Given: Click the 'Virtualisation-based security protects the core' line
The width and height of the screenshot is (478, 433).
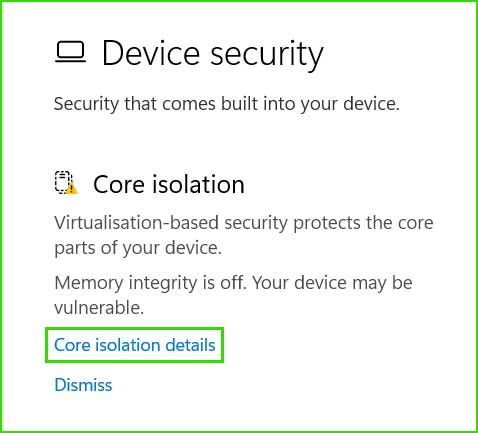Looking at the screenshot, I should [244, 223].
